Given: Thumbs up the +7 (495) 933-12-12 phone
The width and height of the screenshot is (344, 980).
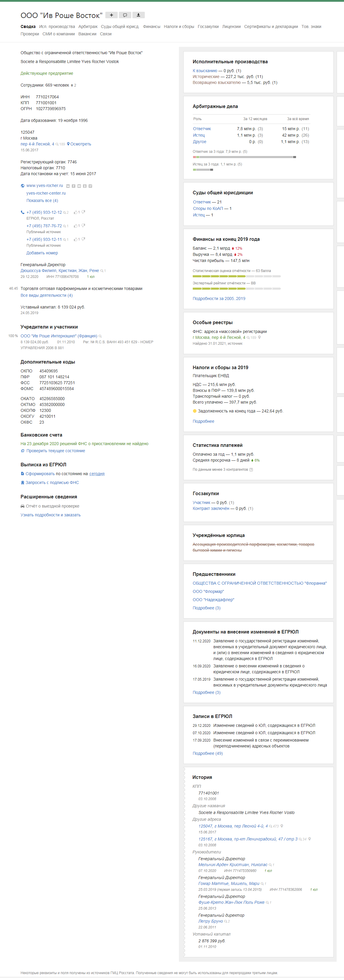Looking at the screenshot, I should tap(76, 212).
